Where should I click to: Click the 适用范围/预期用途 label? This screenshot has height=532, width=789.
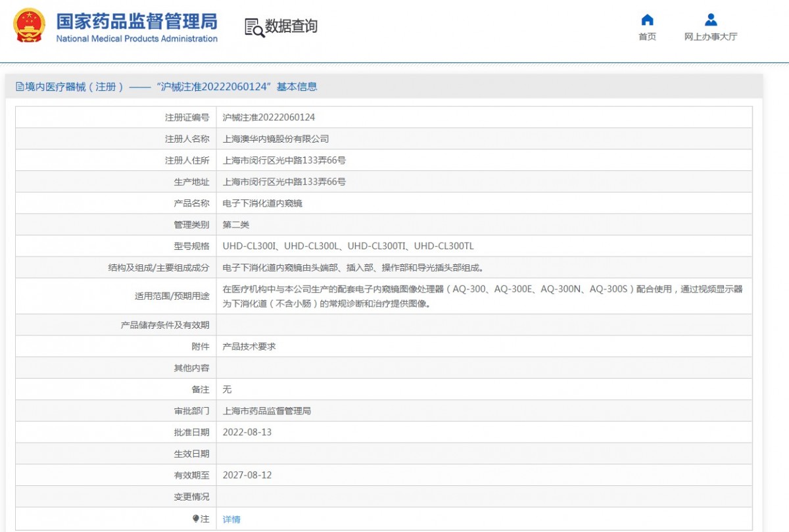tap(172, 296)
